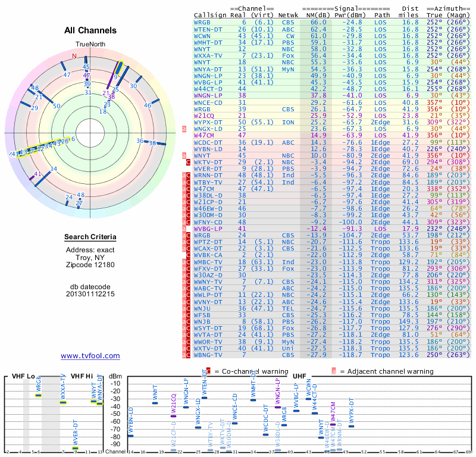This screenshot has width=476, height=457.
Task: Click the 'Co-channel warning' legend text
Action: [255, 371]
